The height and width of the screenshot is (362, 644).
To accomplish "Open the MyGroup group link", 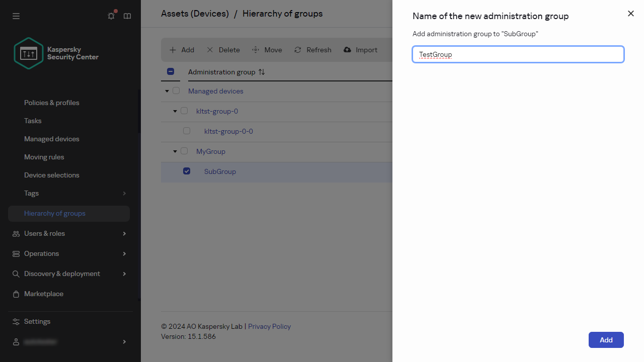I will tap(211, 151).
